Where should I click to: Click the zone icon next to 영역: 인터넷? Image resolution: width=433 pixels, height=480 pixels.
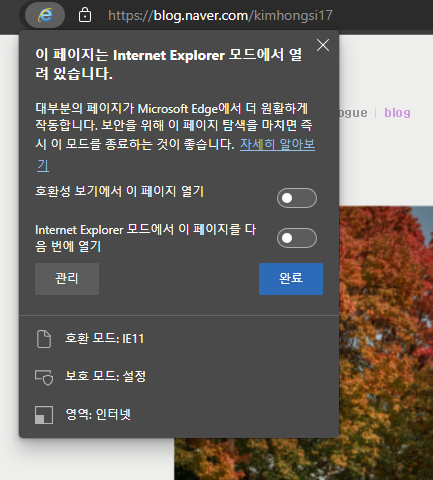point(44,415)
